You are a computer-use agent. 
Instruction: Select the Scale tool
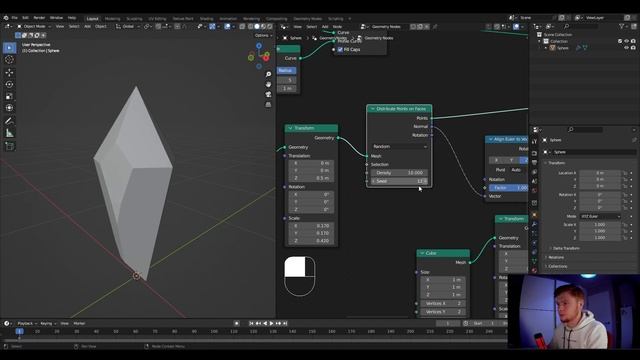click(9, 96)
